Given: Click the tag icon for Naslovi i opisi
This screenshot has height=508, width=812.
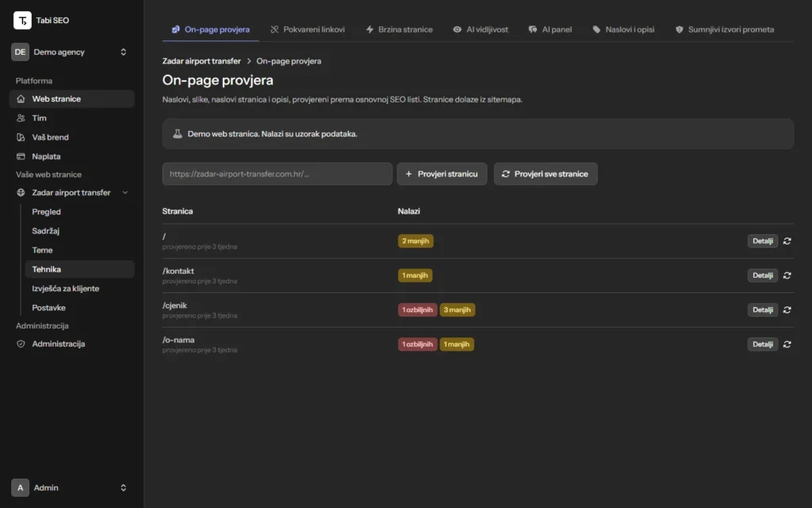Looking at the screenshot, I should (596, 29).
